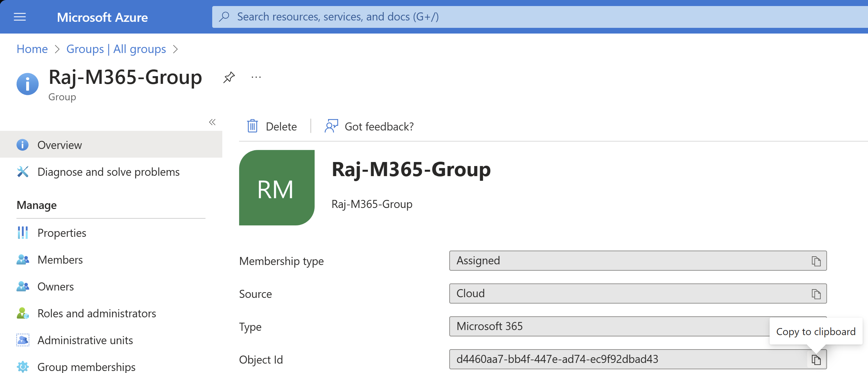Click the Got feedback person icon

(331, 126)
